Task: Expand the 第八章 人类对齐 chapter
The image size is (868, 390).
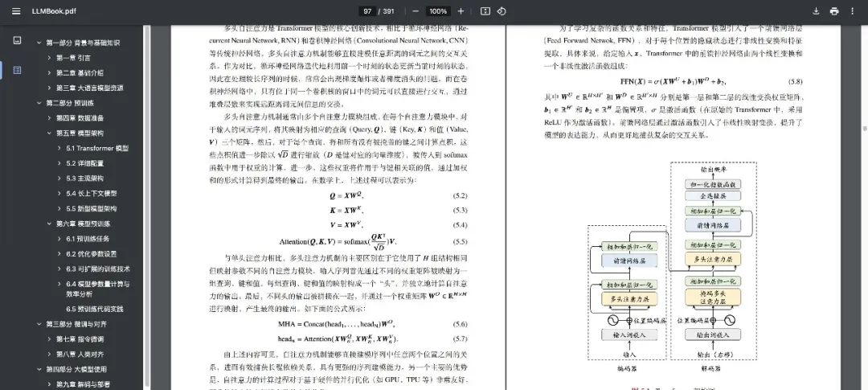Action: pos(49,355)
